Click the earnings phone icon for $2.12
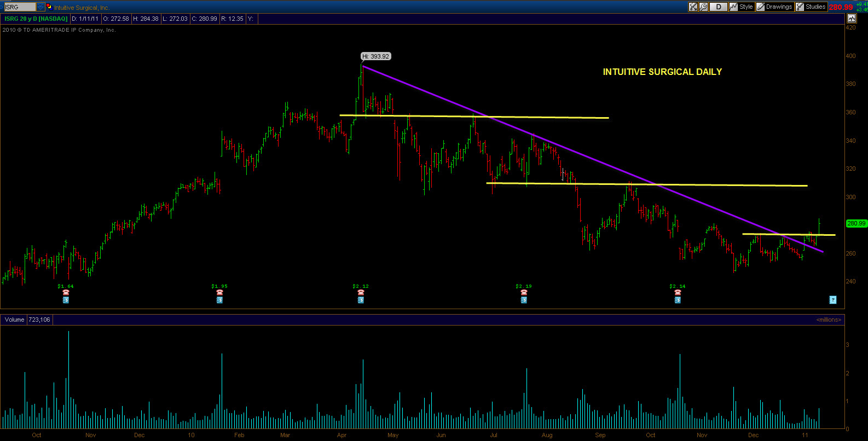This screenshot has width=868, height=441. [361, 293]
